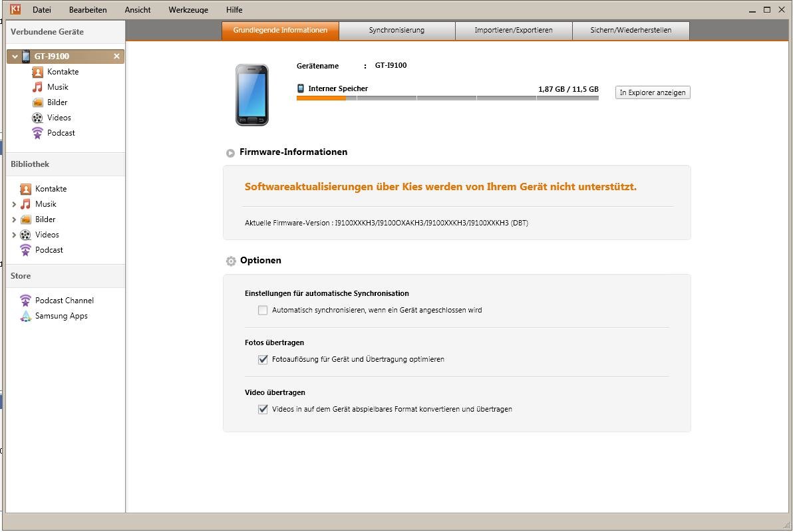Screen dimensions: 793x532
Task: Click the device Kontakte icon under GT-I9100
Action: tap(37, 72)
